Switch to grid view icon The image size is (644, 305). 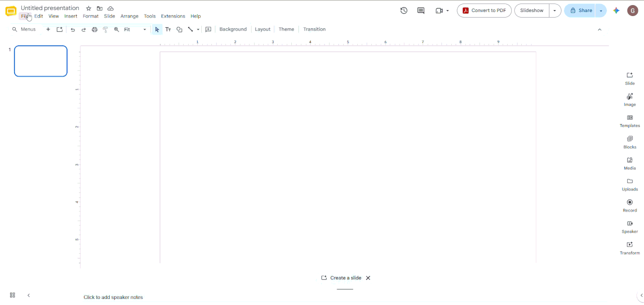13,295
